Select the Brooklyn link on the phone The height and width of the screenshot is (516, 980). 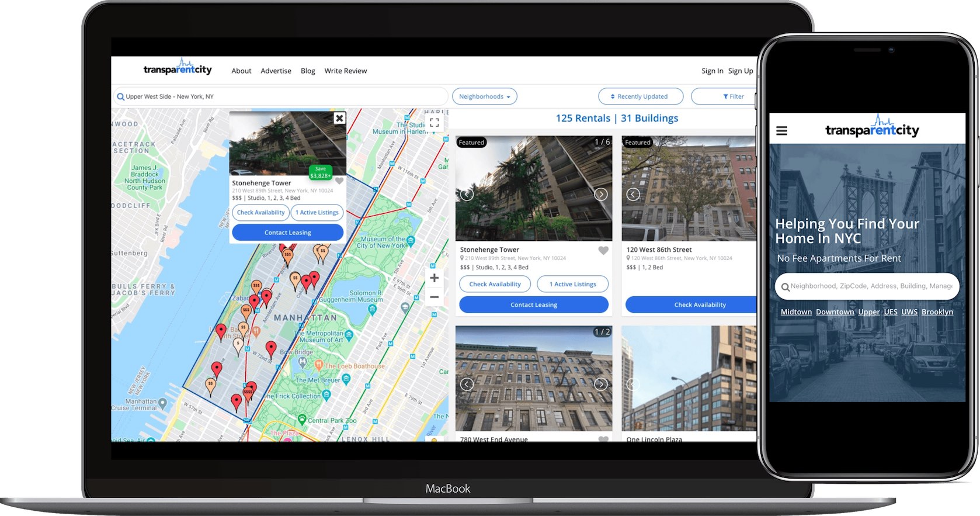click(937, 312)
